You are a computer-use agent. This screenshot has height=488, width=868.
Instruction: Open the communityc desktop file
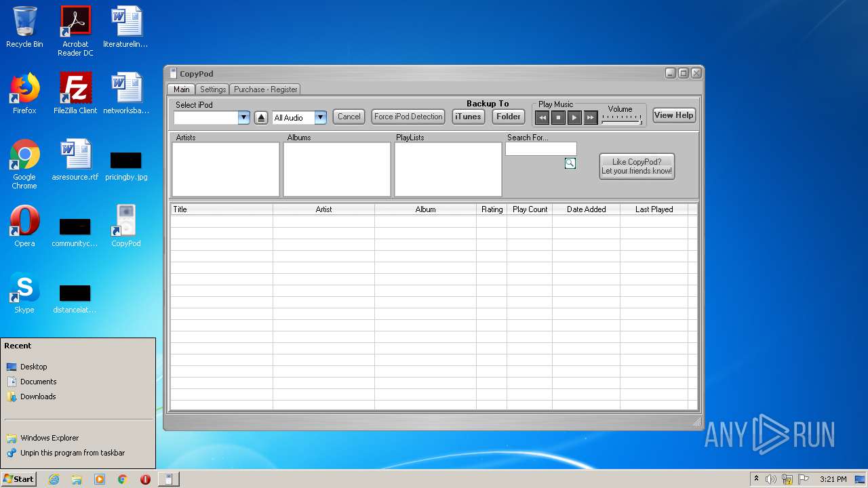click(x=75, y=232)
